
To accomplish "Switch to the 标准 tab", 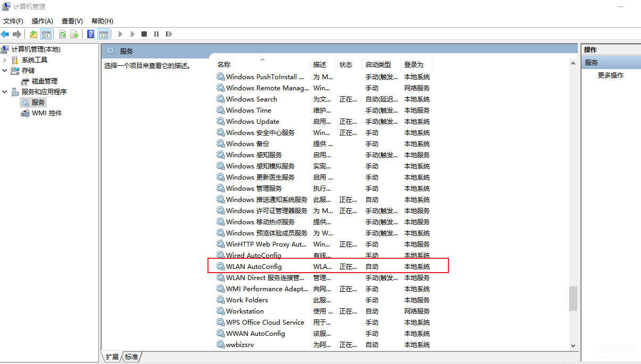I will (131, 357).
